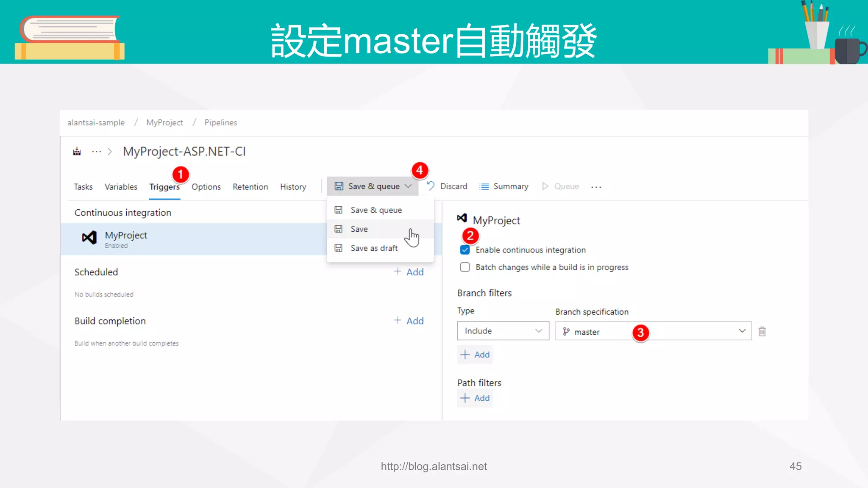The height and width of the screenshot is (488, 868).
Task: Switch to the Tasks tab
Action: click(83, 187)
